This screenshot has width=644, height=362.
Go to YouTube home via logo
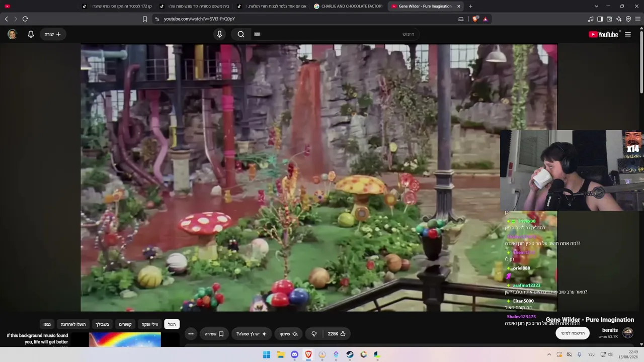coord(603,34)
